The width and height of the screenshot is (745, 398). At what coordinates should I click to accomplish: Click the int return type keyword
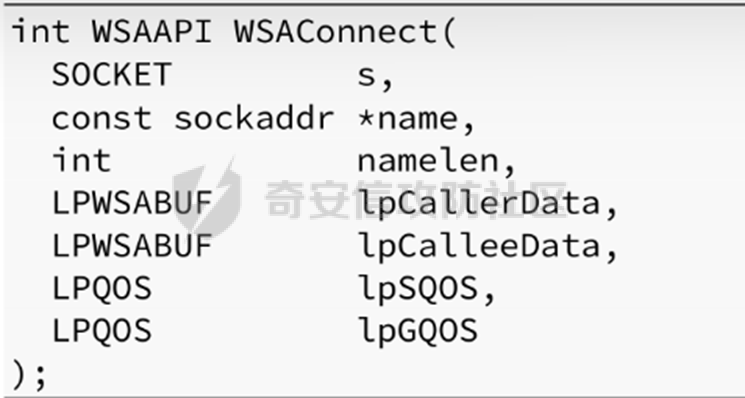(41, 32)
